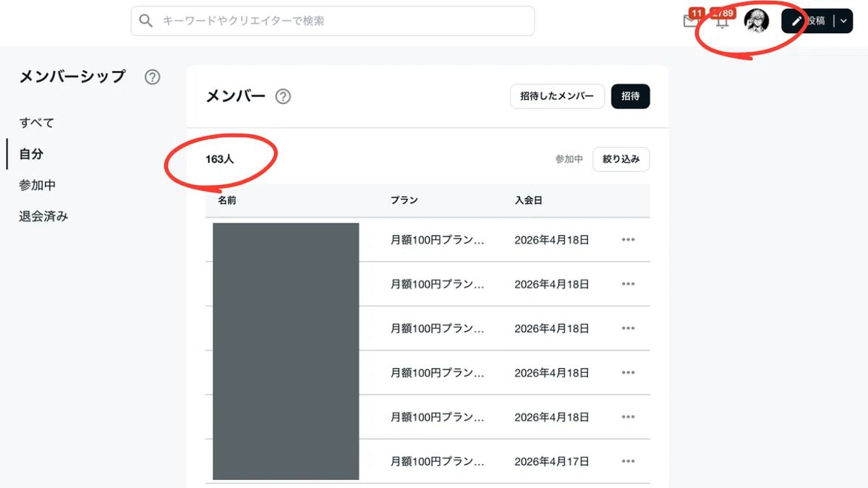The width and height of the screenshot is (868, 488).
Task: Open more options for third member row
Action: click(x=628, y=328)
